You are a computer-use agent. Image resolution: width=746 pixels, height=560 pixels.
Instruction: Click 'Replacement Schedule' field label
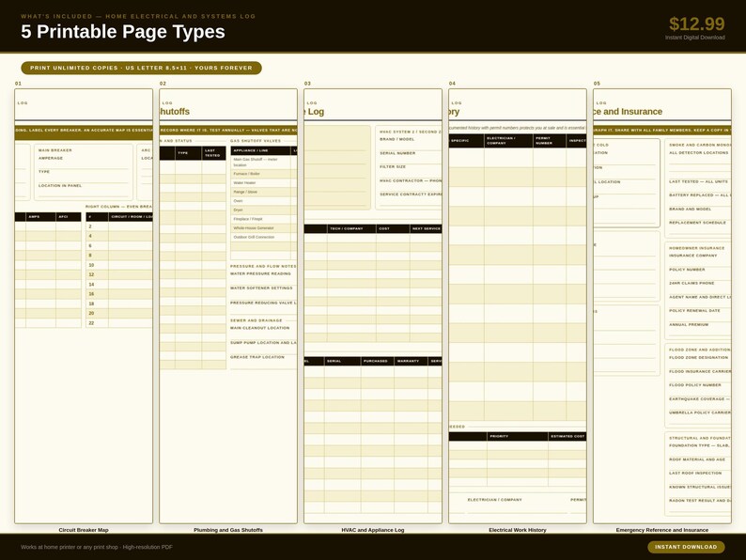697,223
